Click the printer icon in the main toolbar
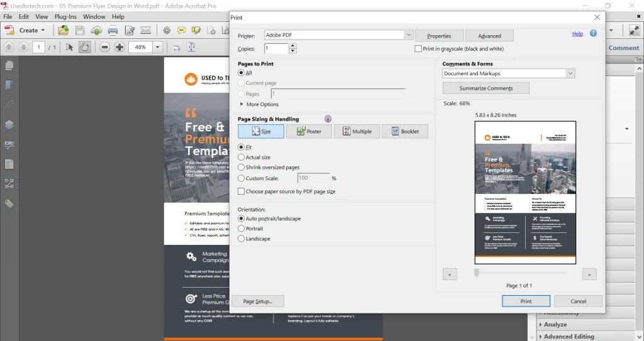 pos(113,30)
